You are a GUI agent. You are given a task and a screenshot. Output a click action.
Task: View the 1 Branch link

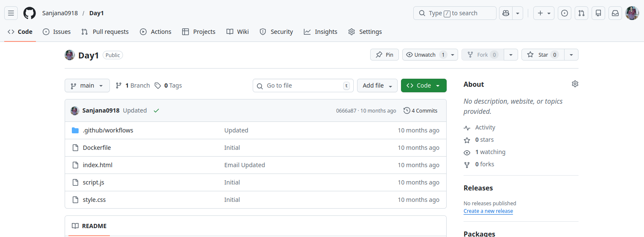coord(133,85)
